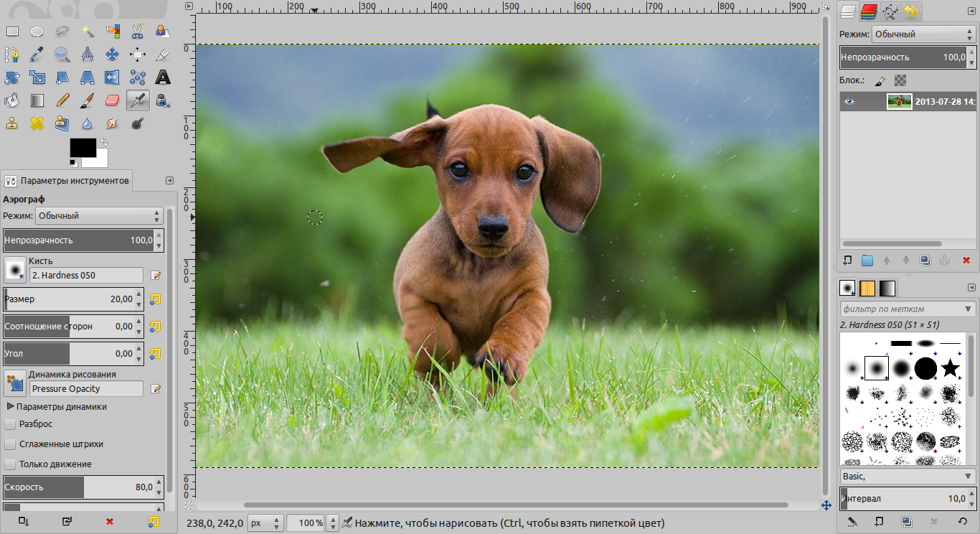Select the Text tool
Image resolution: width=980 pixels, height=534 pixels.
163,77
